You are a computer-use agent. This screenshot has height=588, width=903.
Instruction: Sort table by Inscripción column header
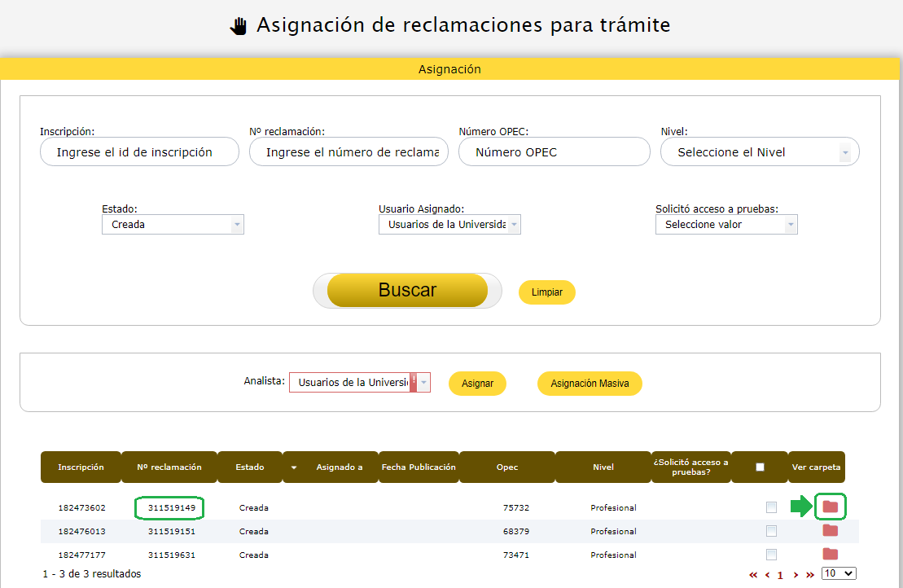pos(81,467)
